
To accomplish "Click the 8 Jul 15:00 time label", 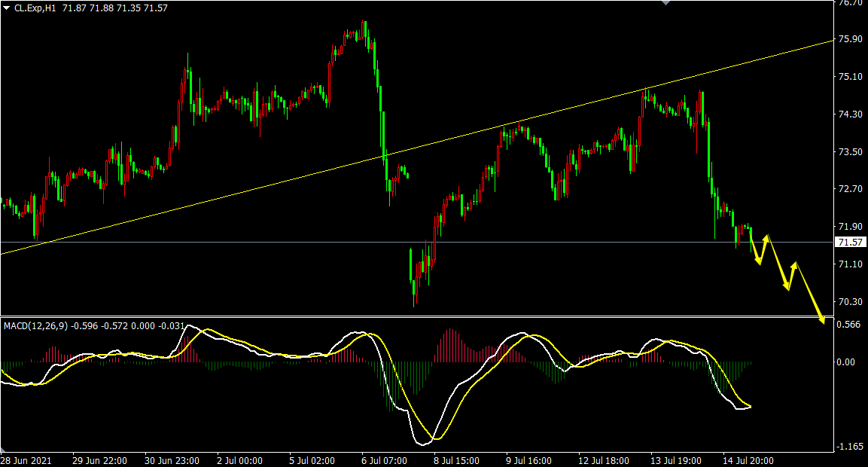I will pos(457,461).
